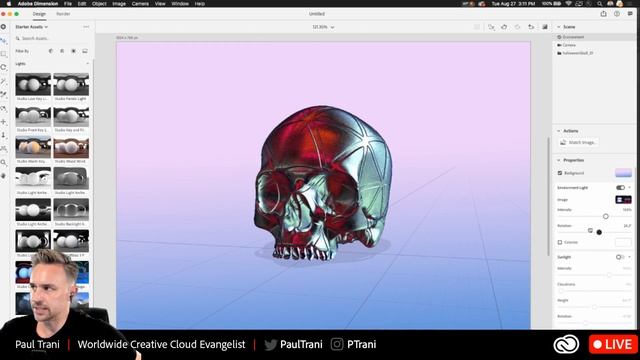Click the Match Image button
640x360 pixels.
coord(578,142)
